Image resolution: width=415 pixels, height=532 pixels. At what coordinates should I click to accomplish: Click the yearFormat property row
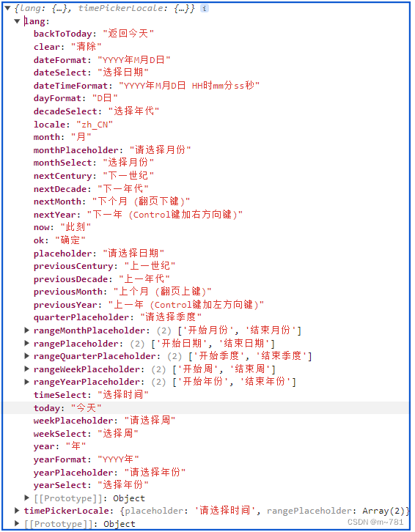coord(87,459)
